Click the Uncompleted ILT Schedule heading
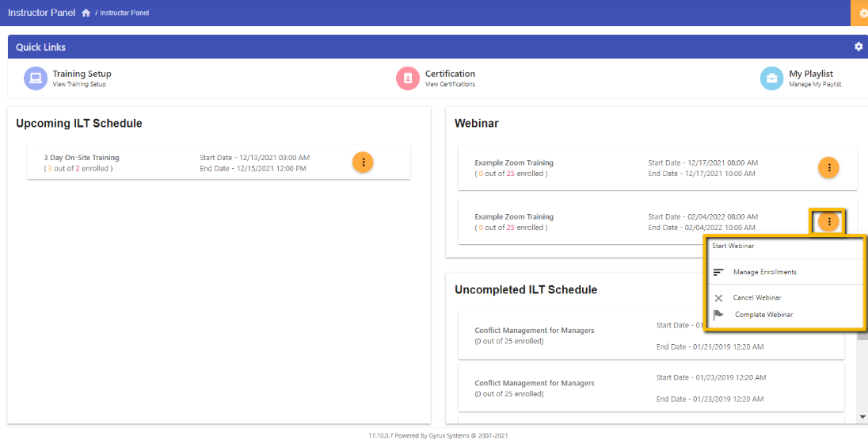Screen dimensions: 868x440 point(526,290)
